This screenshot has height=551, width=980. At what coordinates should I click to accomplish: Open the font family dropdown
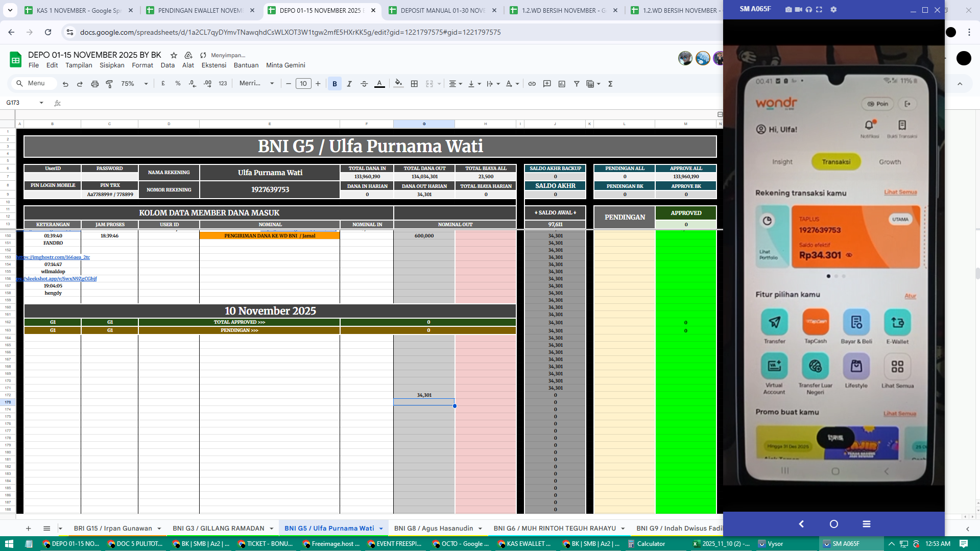(256, 84)
